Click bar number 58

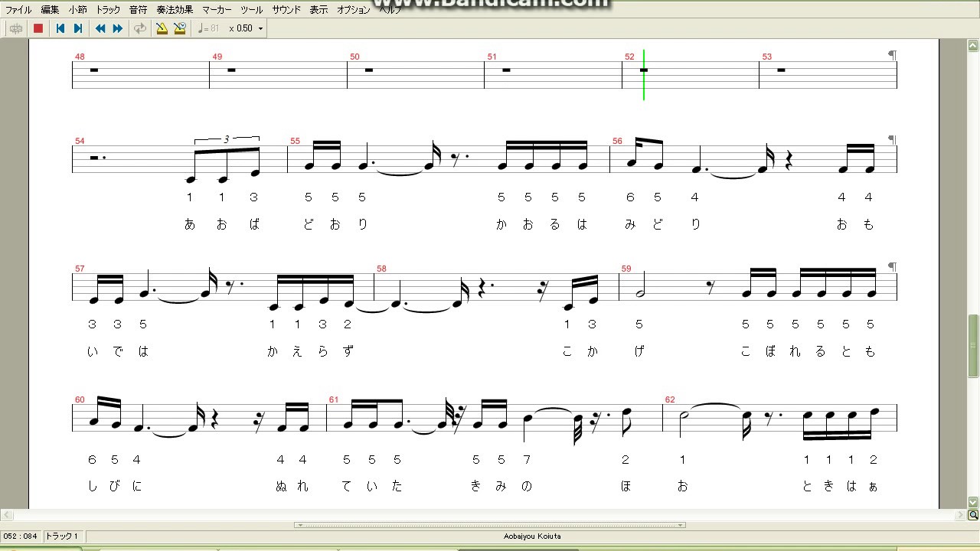381,269
